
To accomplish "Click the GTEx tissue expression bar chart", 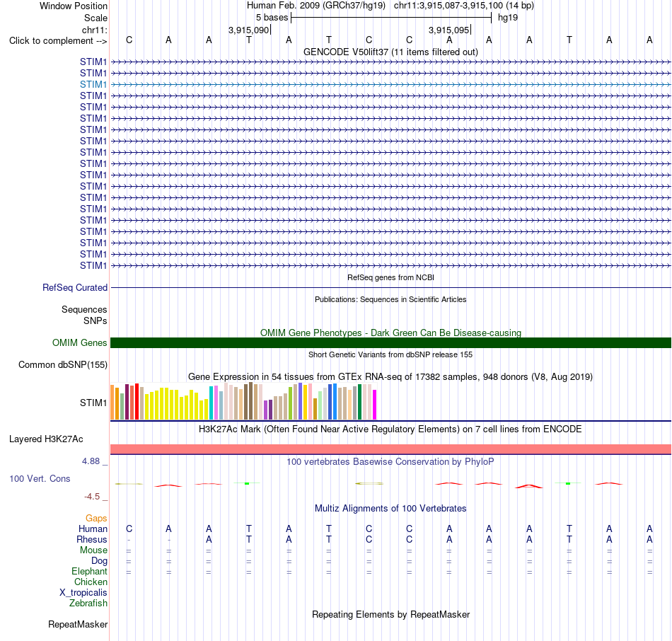I will click(x=243, y=401).
